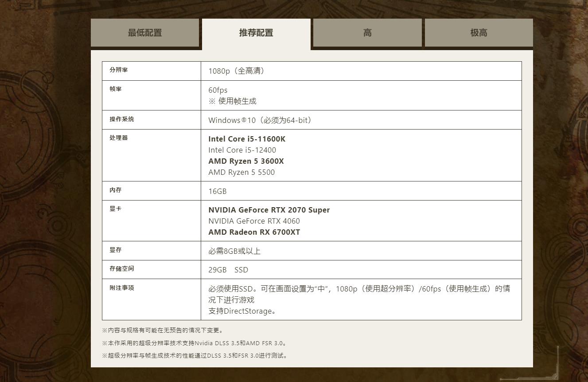Image resolution: width=588 pixels, height=382 pixels.
Task: Select the 推荐配置 tab
Action: [256, 33]
